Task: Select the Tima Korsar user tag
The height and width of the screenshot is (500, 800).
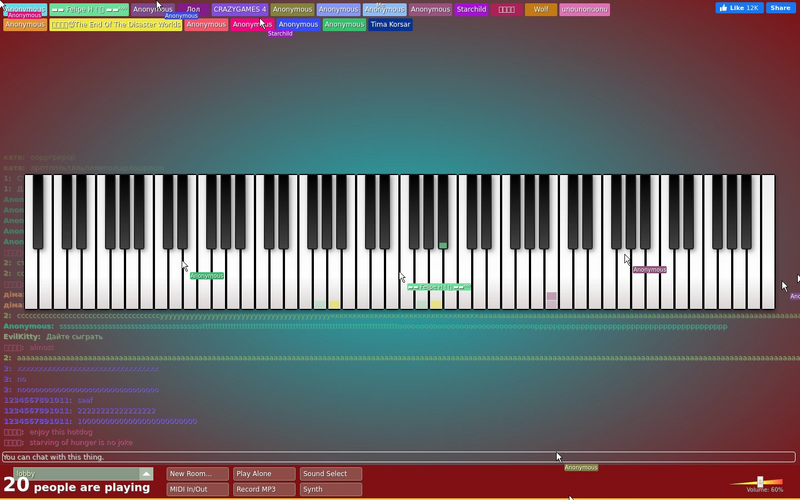Action: [x=390, y=24]
